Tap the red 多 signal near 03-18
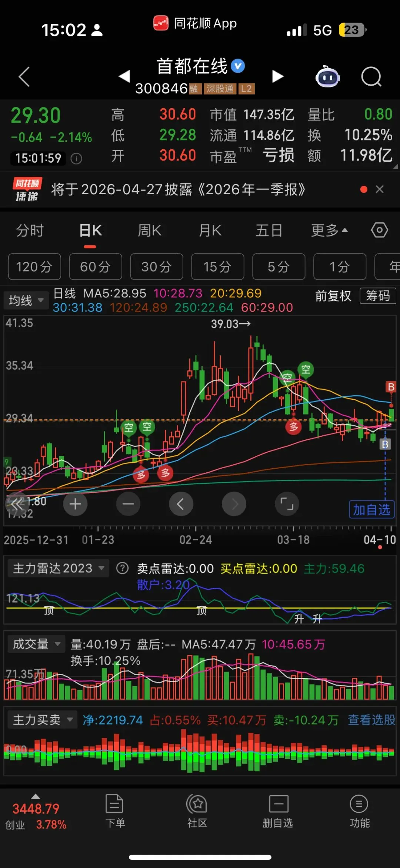Viewport: 400px width, 868px height. [x=294, y=427]
